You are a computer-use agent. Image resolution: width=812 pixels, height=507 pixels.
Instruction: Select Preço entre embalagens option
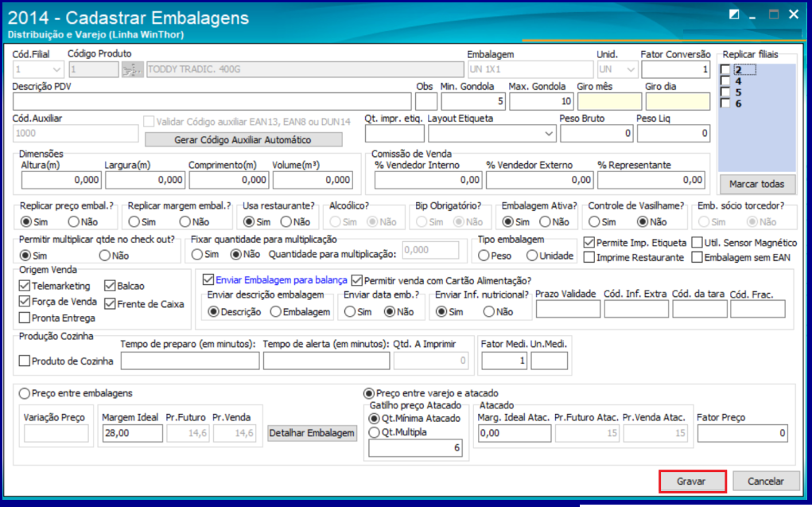[x=25, y=393]
